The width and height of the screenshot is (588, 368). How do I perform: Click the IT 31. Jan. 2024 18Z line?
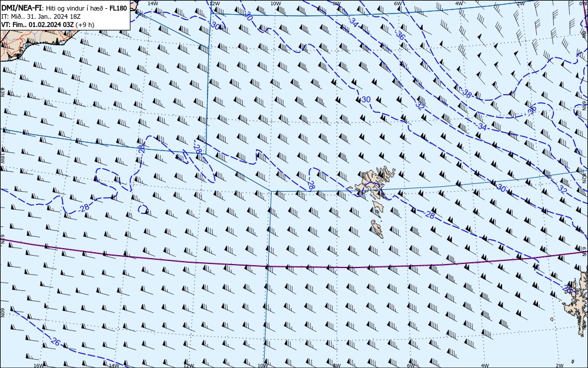point(41,16)
